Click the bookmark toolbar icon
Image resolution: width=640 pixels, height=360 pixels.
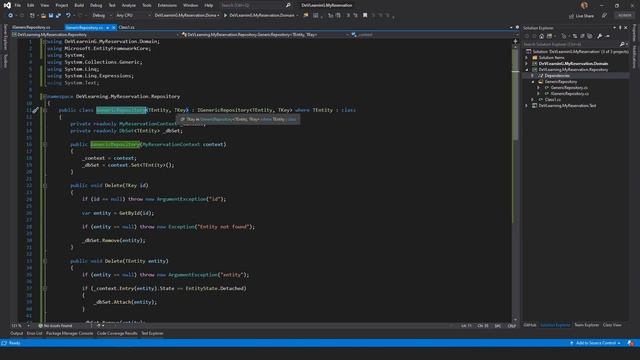365,16
